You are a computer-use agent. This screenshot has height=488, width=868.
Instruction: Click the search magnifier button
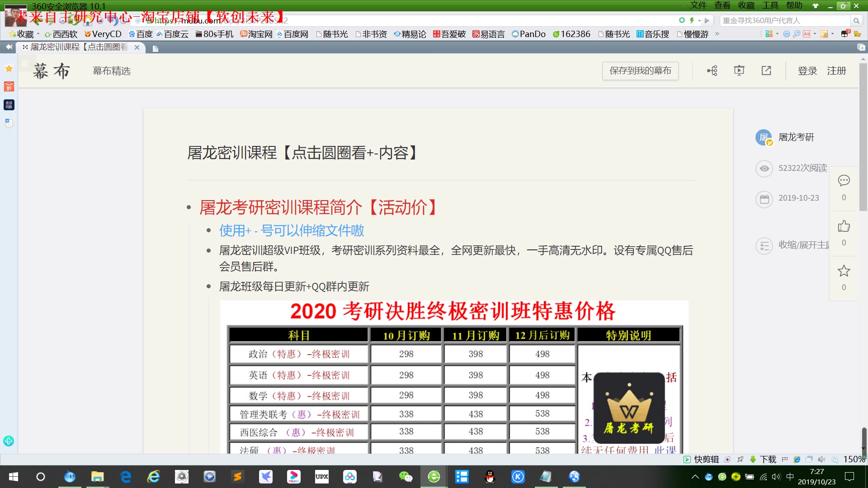pyautogui.click(x=856, y=21)
